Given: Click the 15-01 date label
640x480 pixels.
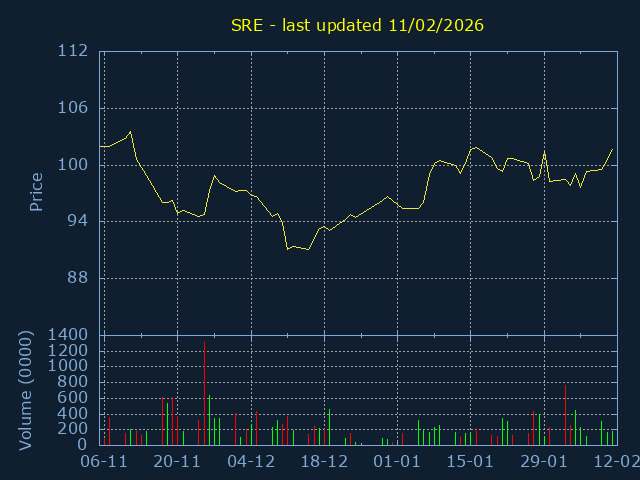Looking at the screenshot, I should point(470,462).
